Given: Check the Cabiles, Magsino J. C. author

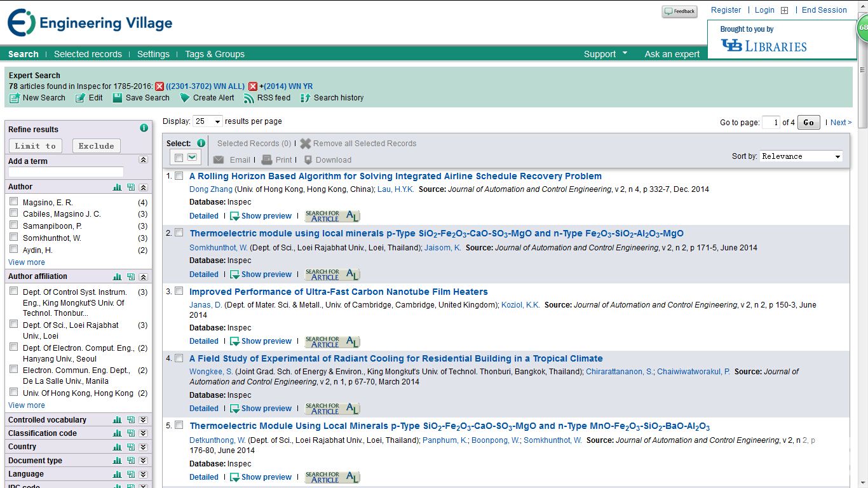Looking at the screenshot, I should (x=14, y=213).
